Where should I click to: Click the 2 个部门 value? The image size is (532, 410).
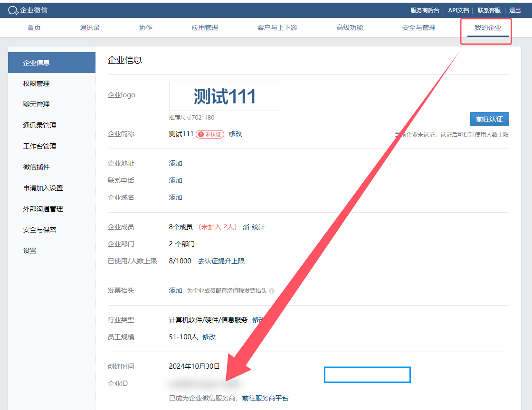click(x=182, y=244)
